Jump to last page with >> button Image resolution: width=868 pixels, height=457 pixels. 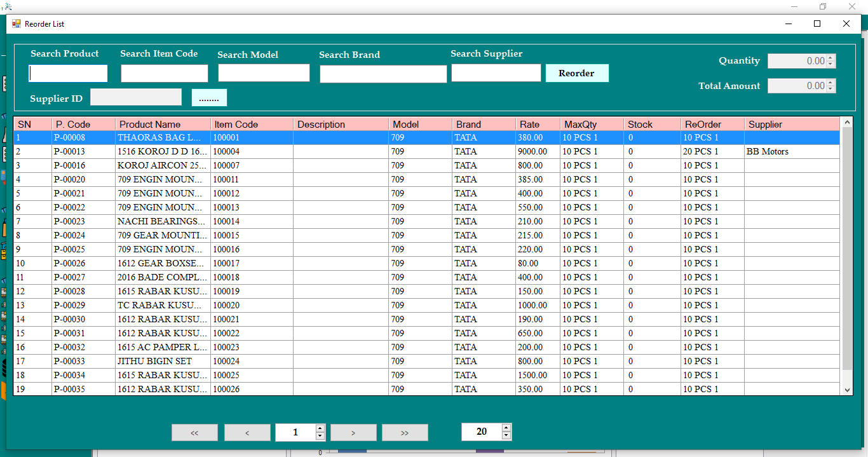point(405,433)
